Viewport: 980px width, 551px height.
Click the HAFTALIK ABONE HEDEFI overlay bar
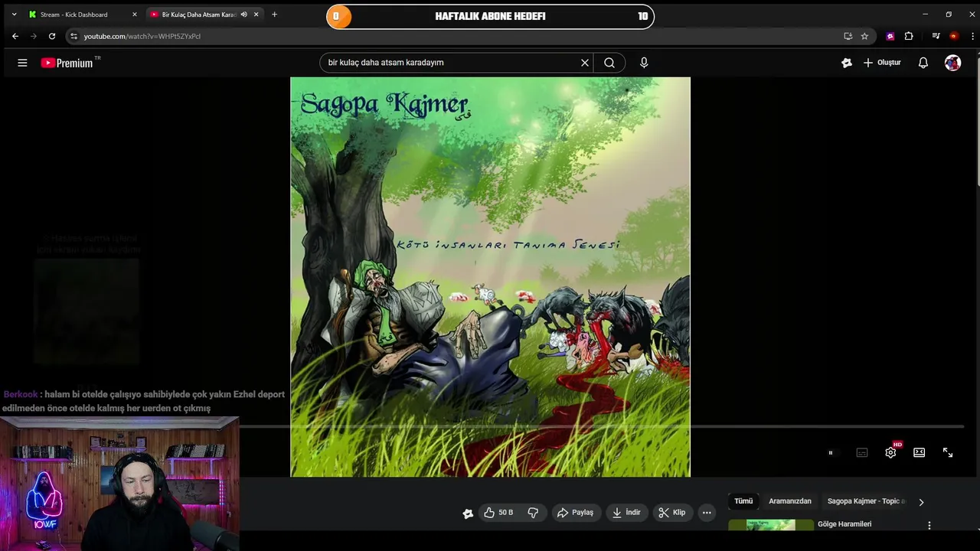click(490, 16)
